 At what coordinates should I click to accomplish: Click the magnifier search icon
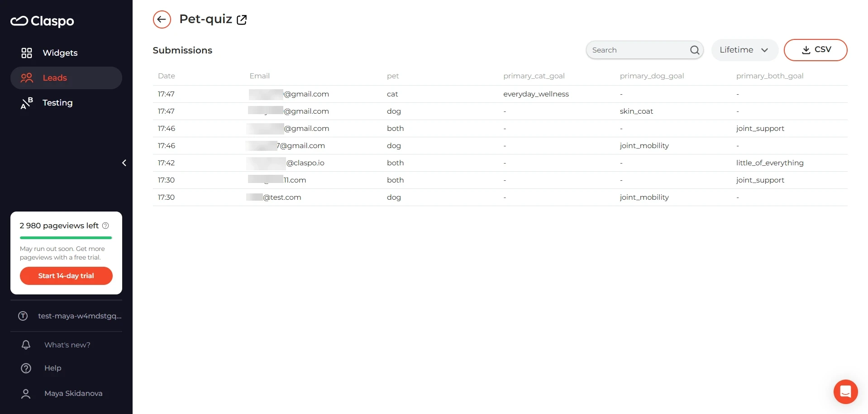[695, 50]
